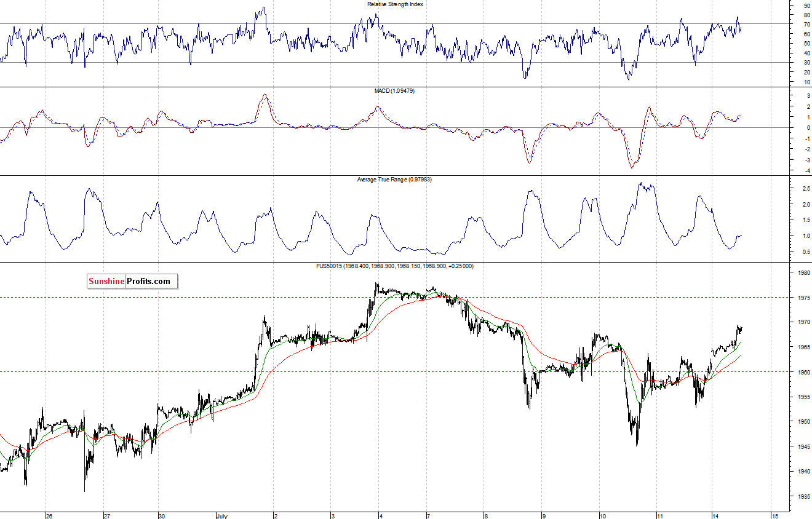Viewport: 812px width, 519px height.
Task: Open the SunshineProfits.com logo link
Action: pos(132,282)
